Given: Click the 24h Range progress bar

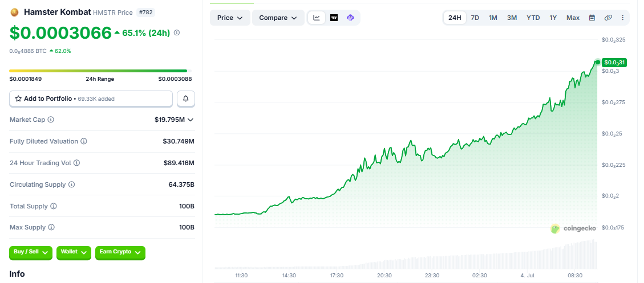Looking at the screenshot, I should (100, 71).
